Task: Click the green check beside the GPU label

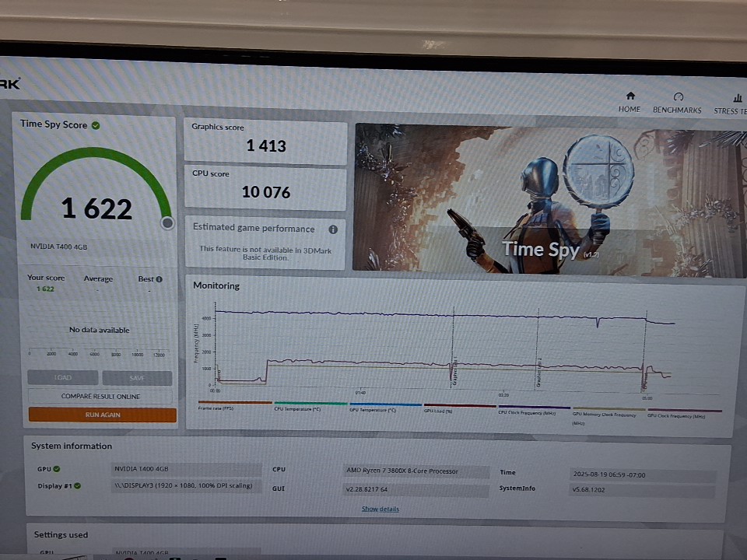Action: [x=57, y=469]
